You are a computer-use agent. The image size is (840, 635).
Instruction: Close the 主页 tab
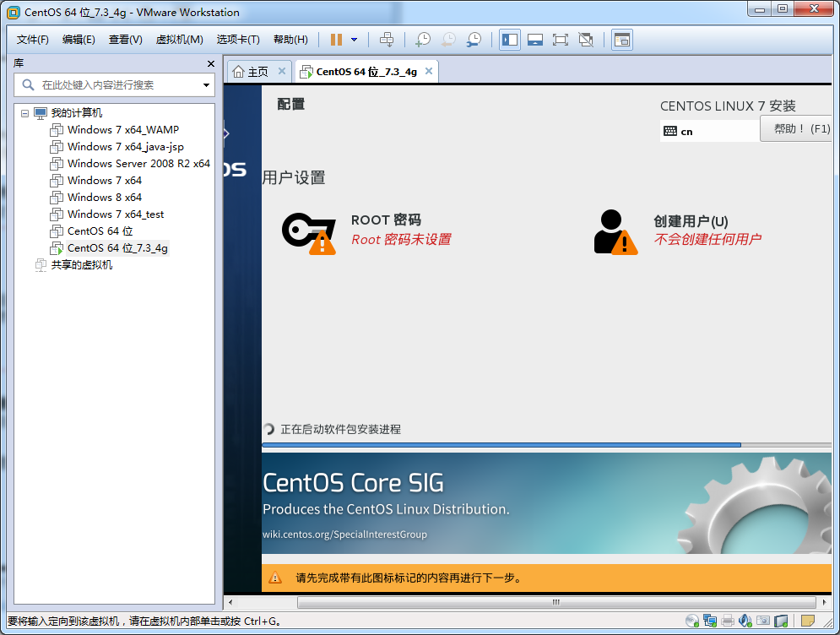tap(282, 71)
